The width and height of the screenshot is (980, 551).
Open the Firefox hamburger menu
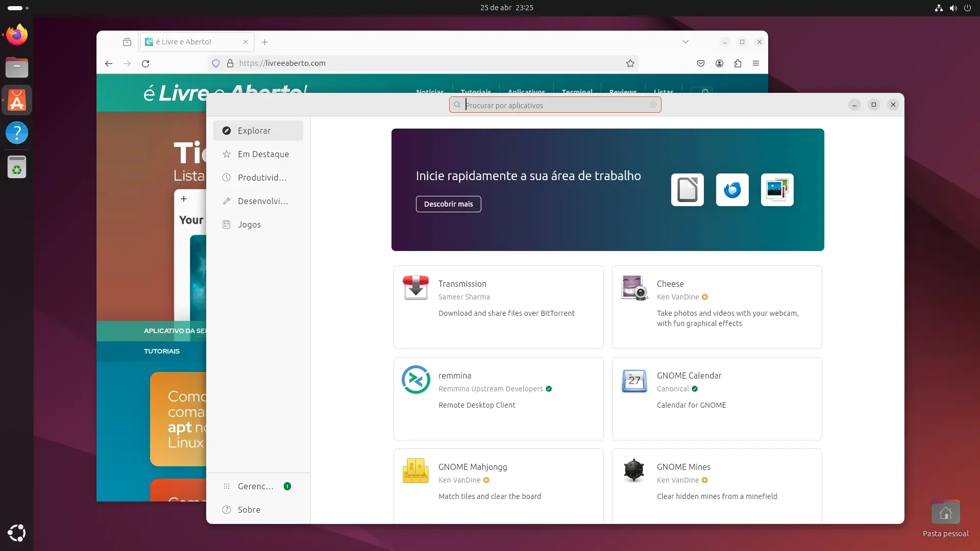pyautogui.click(x=756, y=63)
